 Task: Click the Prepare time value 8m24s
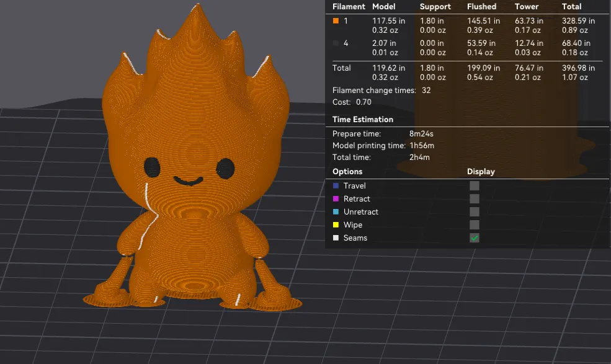click(x=421, y=134)
